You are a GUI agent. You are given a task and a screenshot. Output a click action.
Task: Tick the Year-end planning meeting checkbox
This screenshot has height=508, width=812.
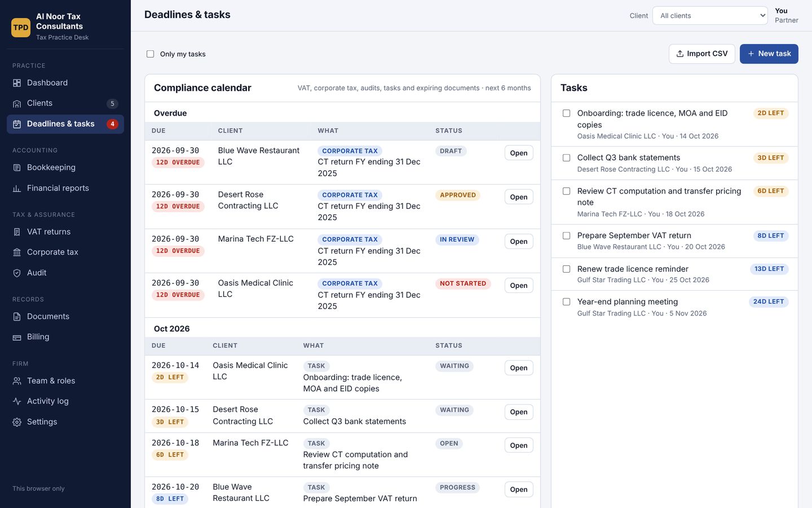click(566, 302)
